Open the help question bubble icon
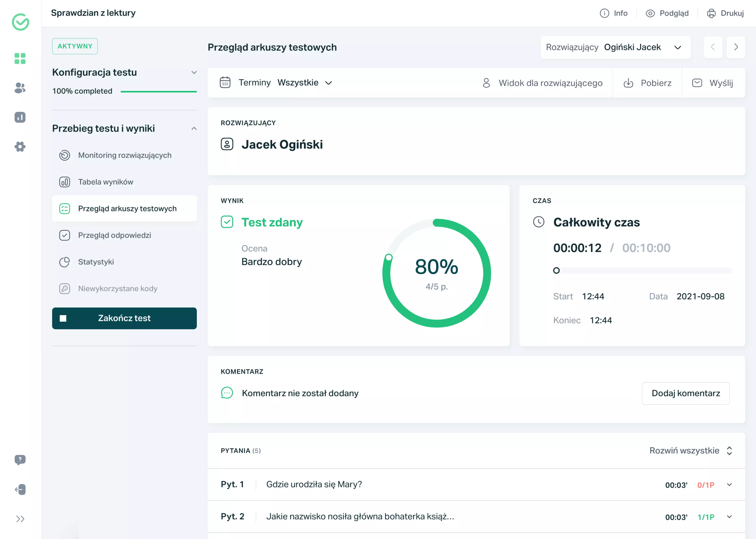 (20, 460)
